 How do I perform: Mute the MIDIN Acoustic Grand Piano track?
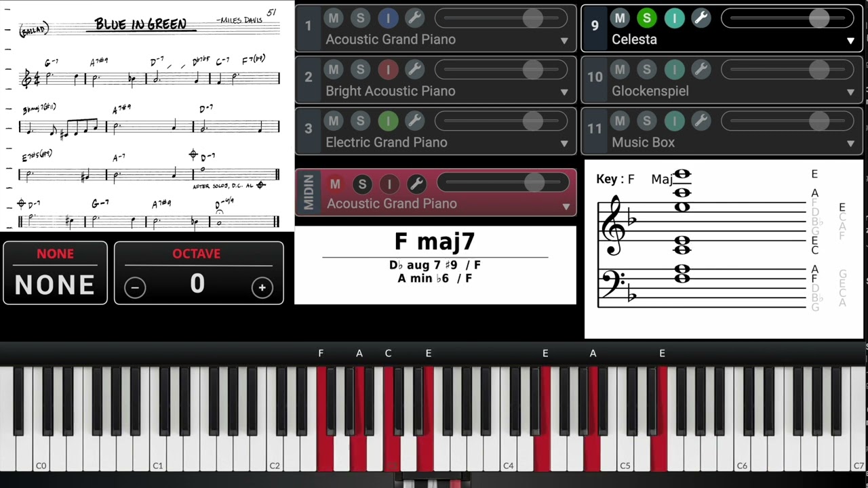pyautogui.click(x=334, y=184)
